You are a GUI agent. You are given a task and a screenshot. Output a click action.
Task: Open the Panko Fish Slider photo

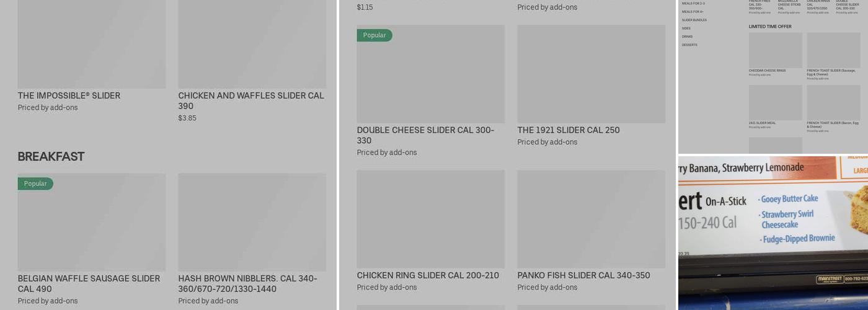click(591, 219)
